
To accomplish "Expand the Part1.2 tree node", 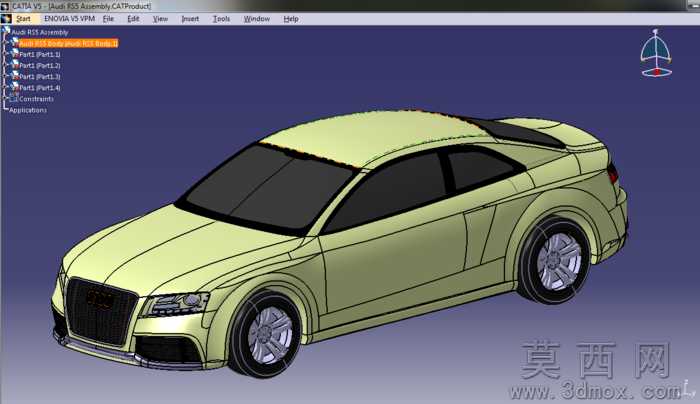I will (6, 66).
